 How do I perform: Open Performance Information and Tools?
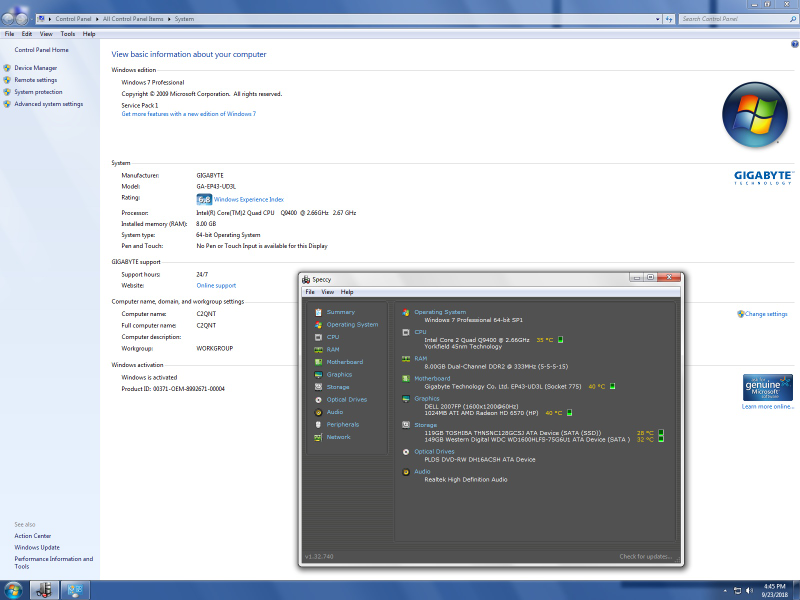54,562
